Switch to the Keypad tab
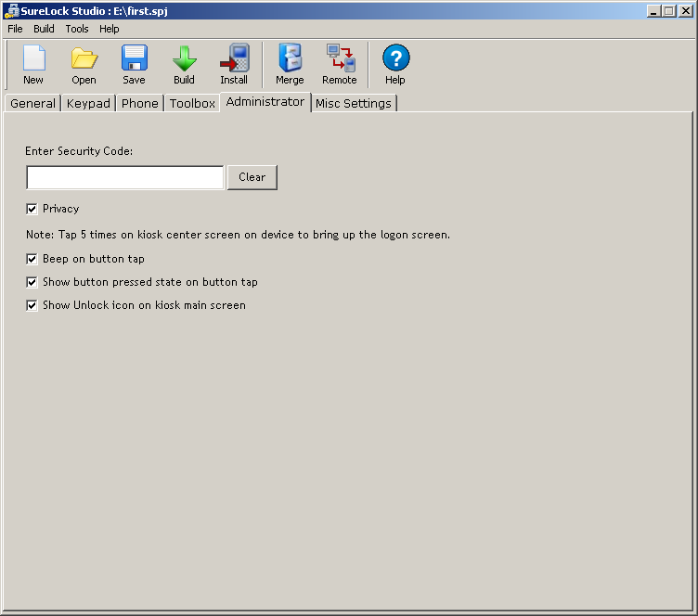Screen dimensions: 698x616 click(88, 104)
